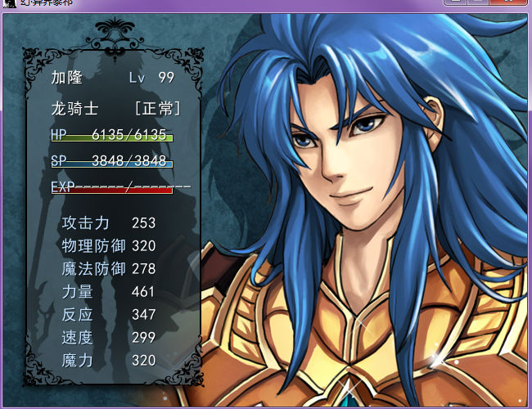This screenshot has width=532, height=409.
Task: Click the game window title bar icon
Action: (9, 3)
